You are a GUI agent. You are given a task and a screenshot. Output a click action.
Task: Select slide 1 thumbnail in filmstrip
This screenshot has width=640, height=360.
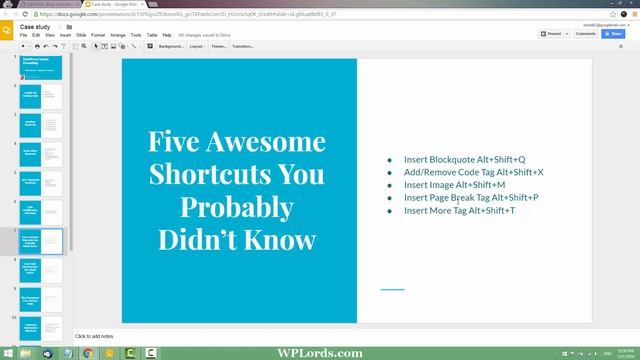pyautogui.click(x=41, y=68)
